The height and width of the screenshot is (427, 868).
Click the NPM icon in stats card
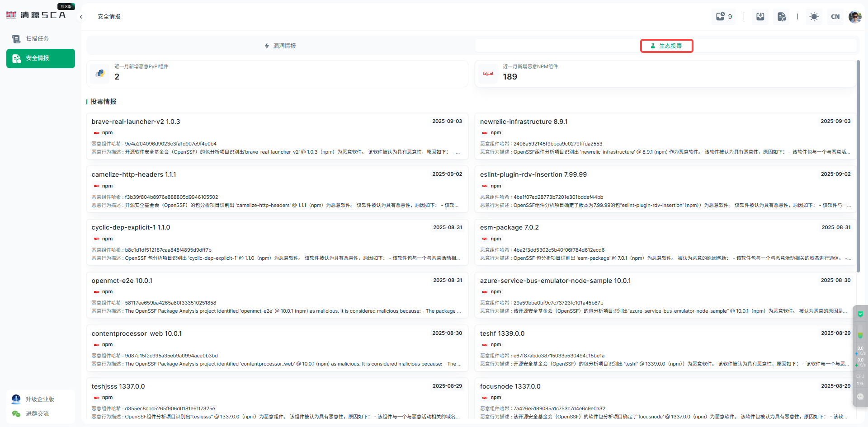pyautogui.click(x=488, y=73)
